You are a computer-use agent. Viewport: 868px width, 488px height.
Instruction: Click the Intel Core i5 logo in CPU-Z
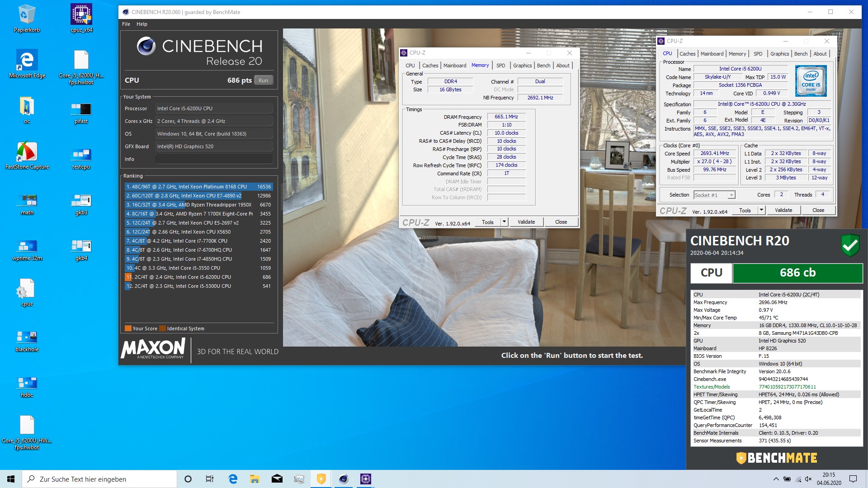pos(811,81)
